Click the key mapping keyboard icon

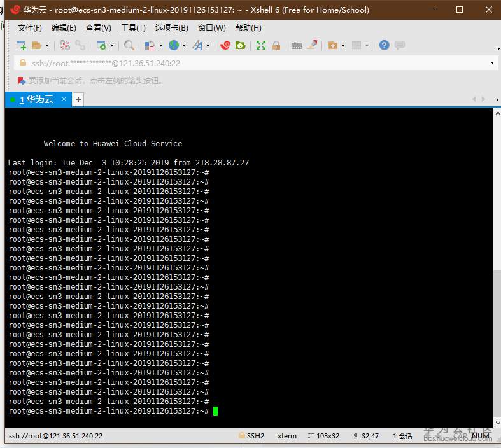click(297, 45)
